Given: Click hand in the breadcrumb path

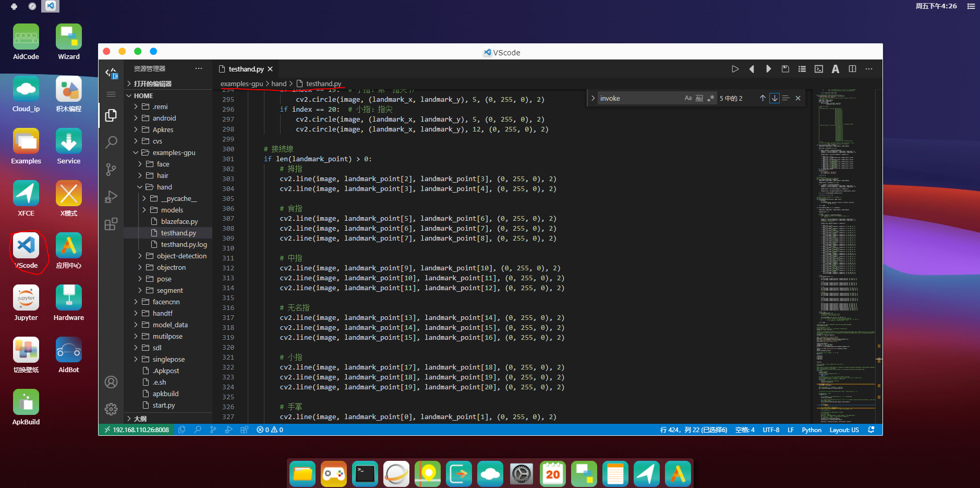Looking at the screenshot, I should pos(279,84).
